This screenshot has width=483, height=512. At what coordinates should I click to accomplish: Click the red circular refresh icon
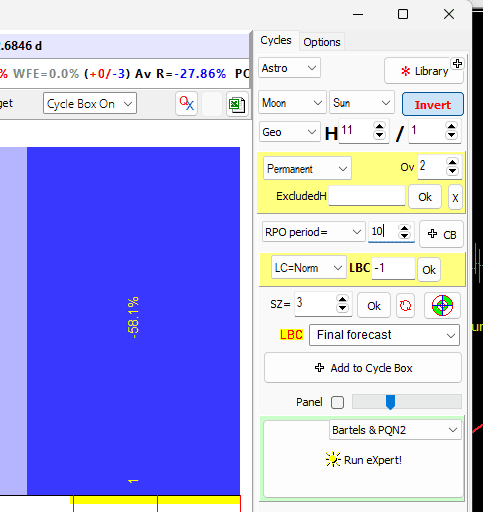coord(405,306)
